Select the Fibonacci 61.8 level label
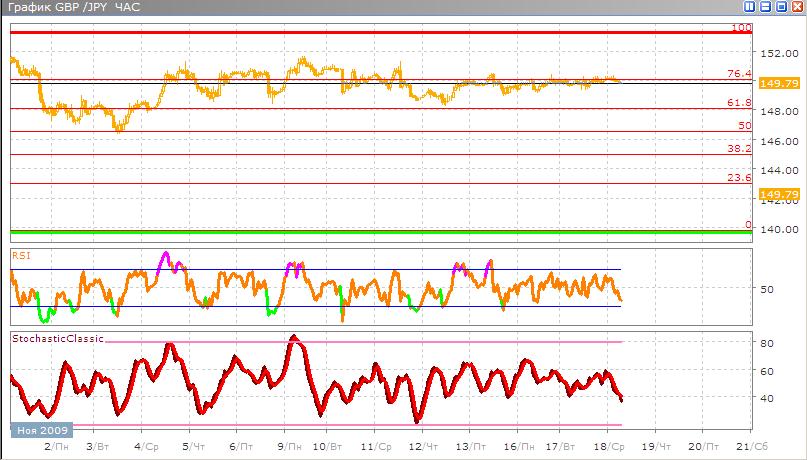Screen dimensions: 807x460 [x=739, y=103]
